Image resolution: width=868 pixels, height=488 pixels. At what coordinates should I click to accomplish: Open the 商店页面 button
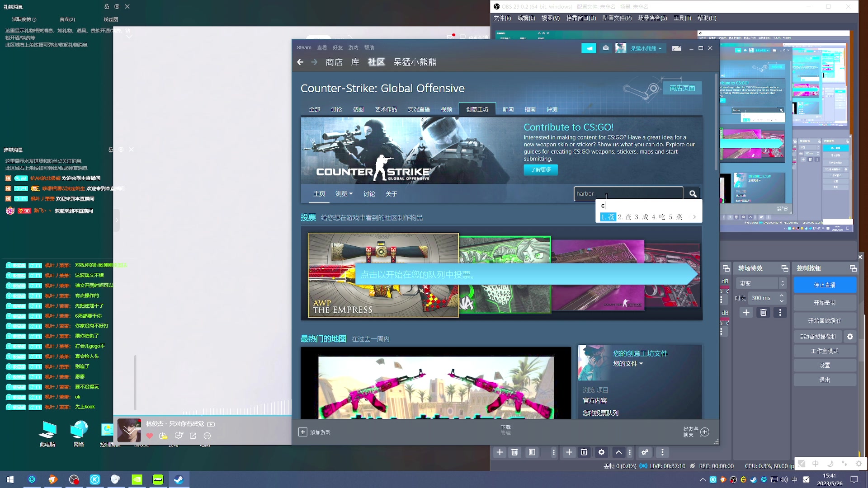click(682, 88)
